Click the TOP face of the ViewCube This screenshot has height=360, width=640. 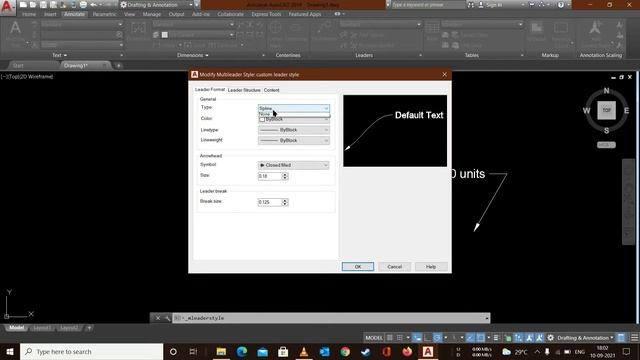(607, 110)
